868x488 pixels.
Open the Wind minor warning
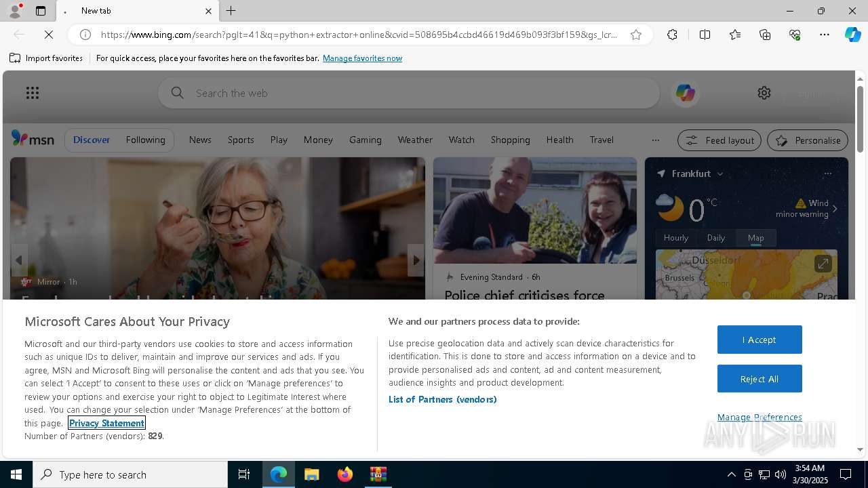click(x=808, y=209)
